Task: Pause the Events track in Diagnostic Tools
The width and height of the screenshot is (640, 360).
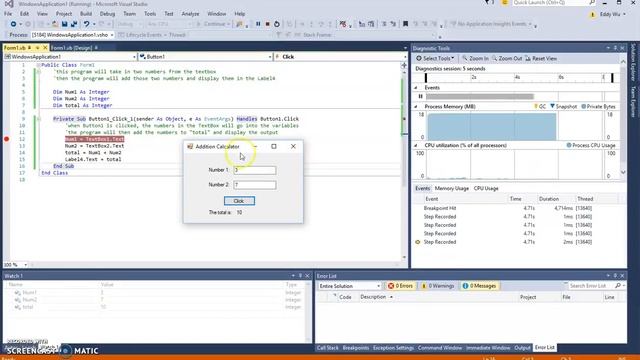Action: [420, 96]
